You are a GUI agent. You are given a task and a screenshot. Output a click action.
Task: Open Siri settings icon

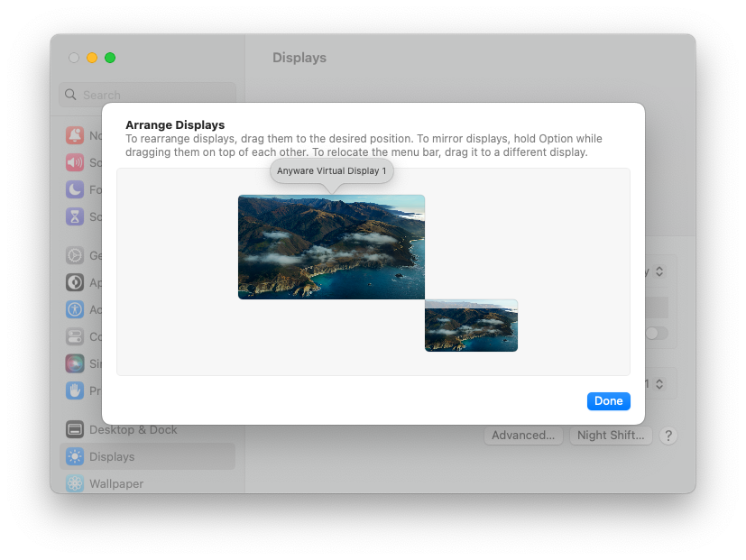(75, 364)
